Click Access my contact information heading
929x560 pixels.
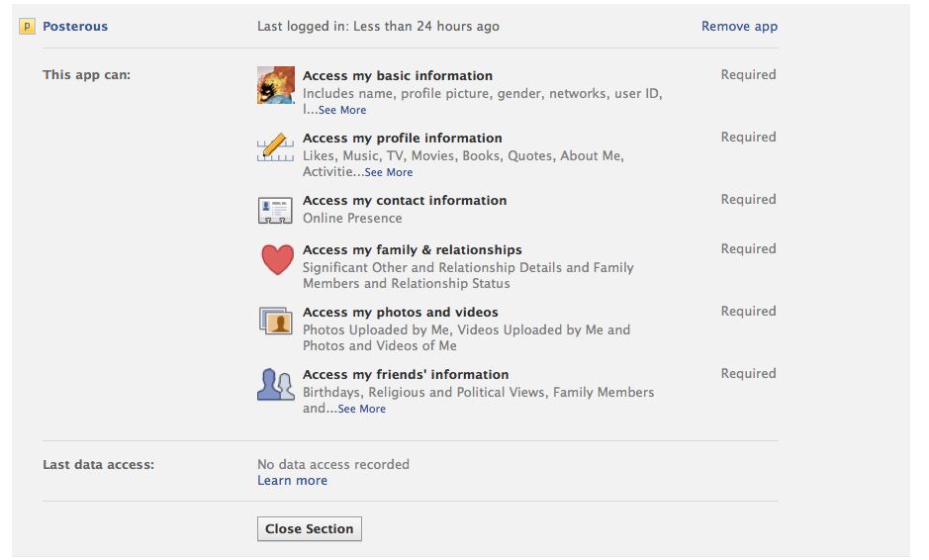coord(404,200)
